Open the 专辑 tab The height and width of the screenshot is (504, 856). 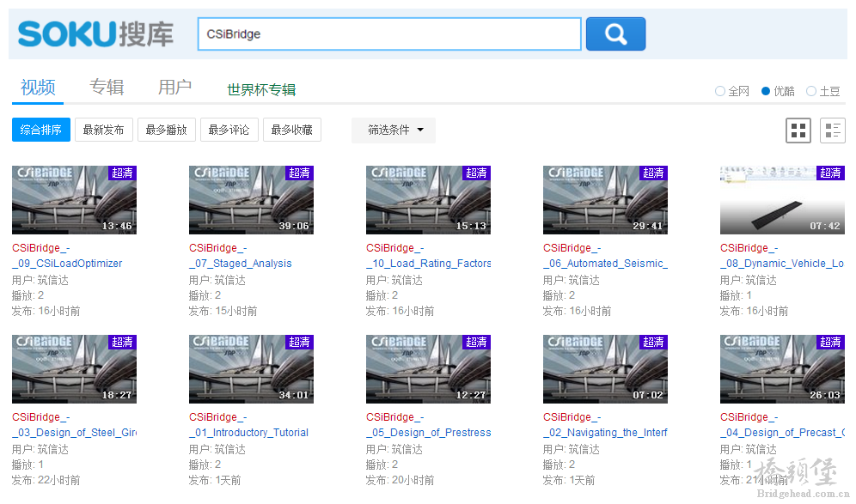point(107,88)
